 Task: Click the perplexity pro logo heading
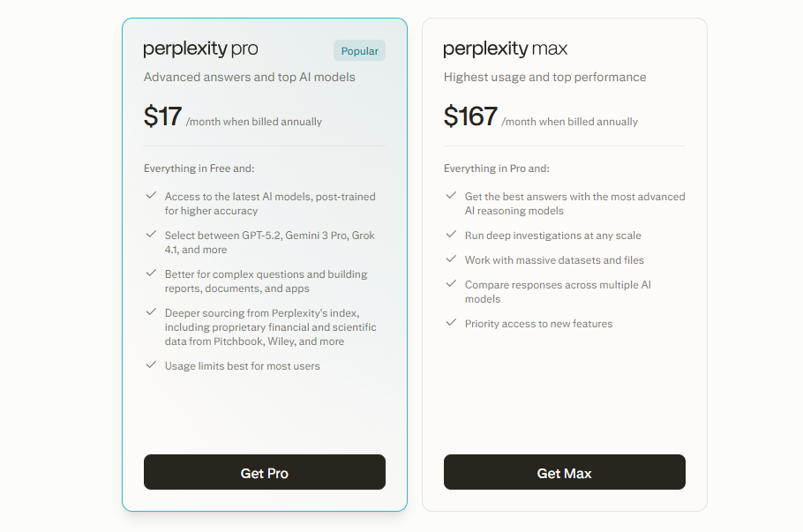[x=201, y=49]
